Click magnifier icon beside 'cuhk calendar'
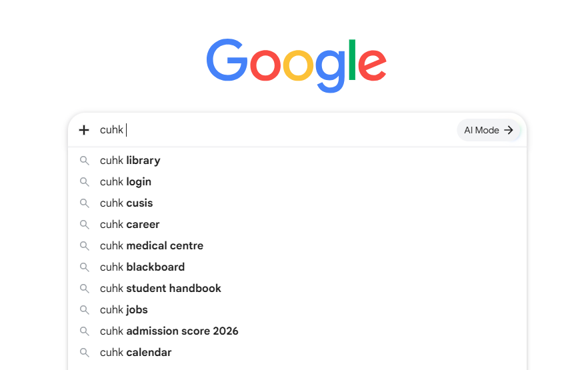The width and height of the screenshot is (588, 370). pyautogui.click(x=85, y=353)
